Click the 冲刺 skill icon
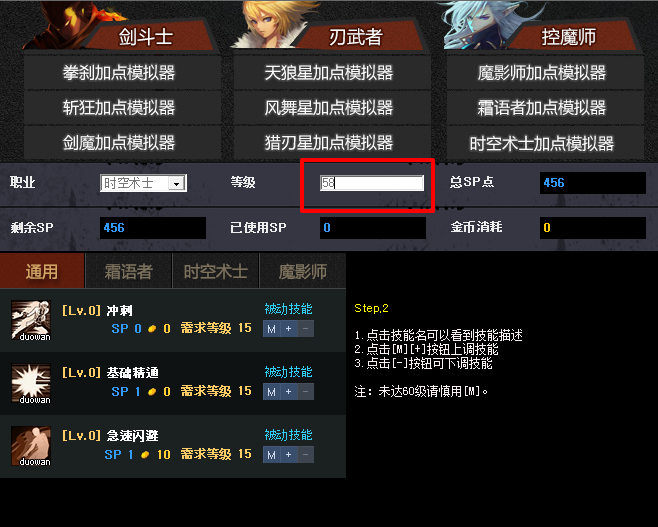The image size is (658, 527). point(31,320)
